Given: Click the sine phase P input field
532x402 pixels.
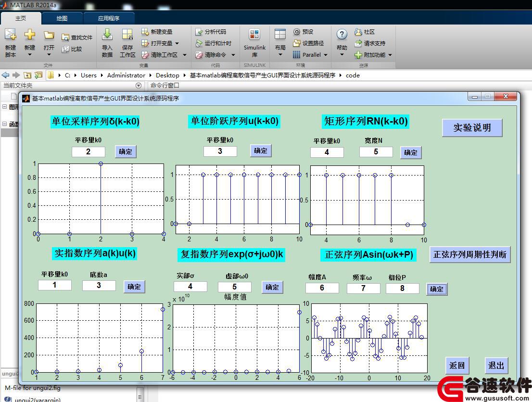Looking at the screenshot, I should [x=403, y=289].
